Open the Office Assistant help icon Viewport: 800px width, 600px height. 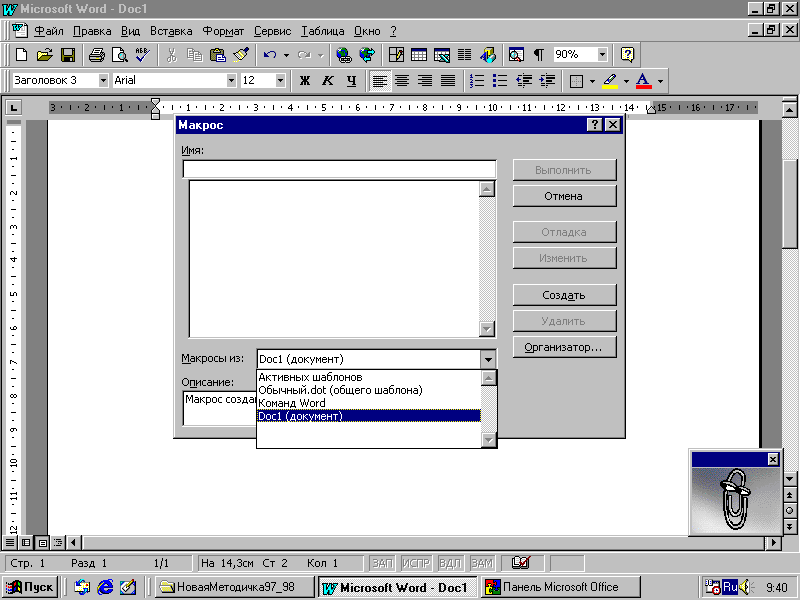coord(627,55)
